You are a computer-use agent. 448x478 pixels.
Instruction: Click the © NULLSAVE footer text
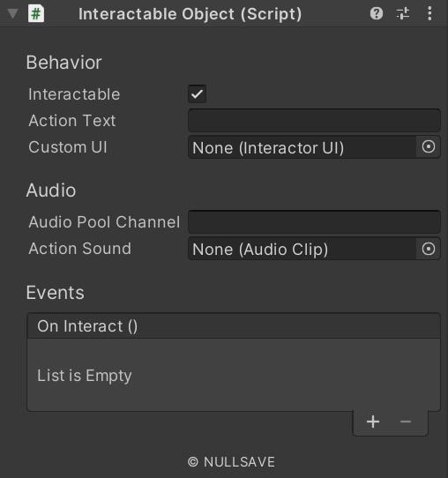tap(231, 462)
